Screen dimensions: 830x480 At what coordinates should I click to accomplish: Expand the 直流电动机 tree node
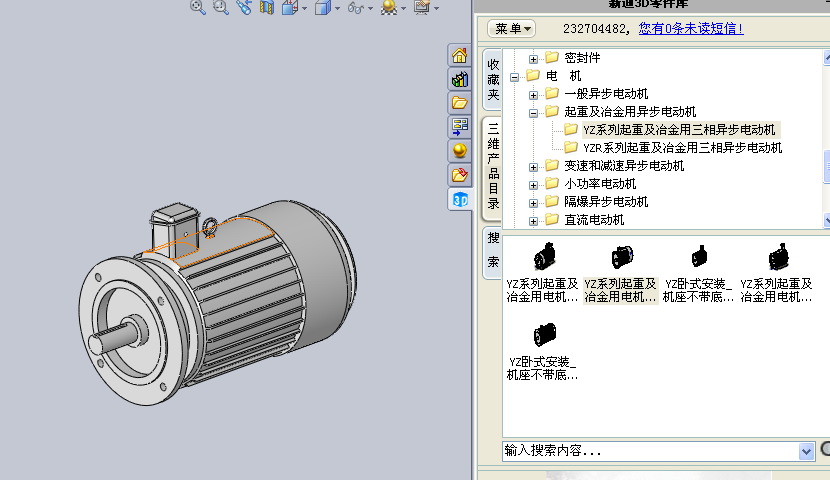point(534,220)
